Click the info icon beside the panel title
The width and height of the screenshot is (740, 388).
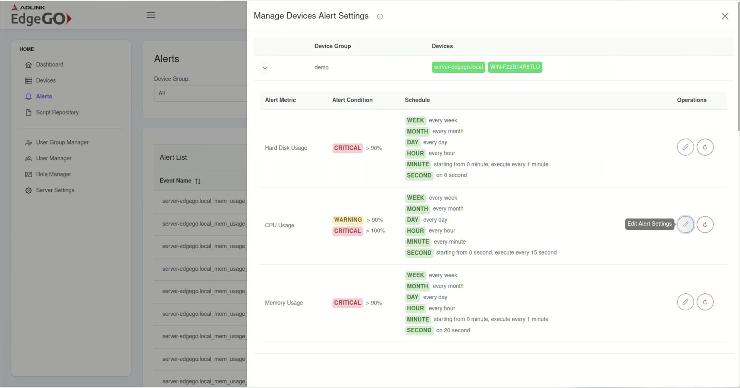click(x=380, y=17)
